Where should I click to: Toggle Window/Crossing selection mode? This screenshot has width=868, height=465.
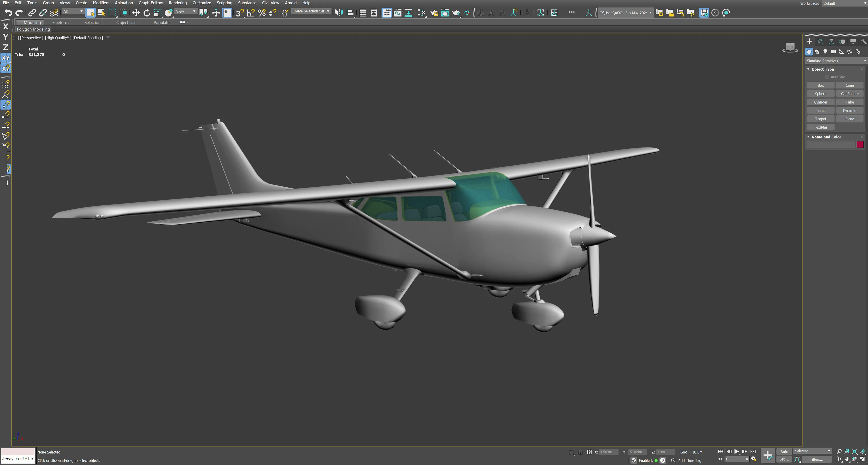pos(123,13)
